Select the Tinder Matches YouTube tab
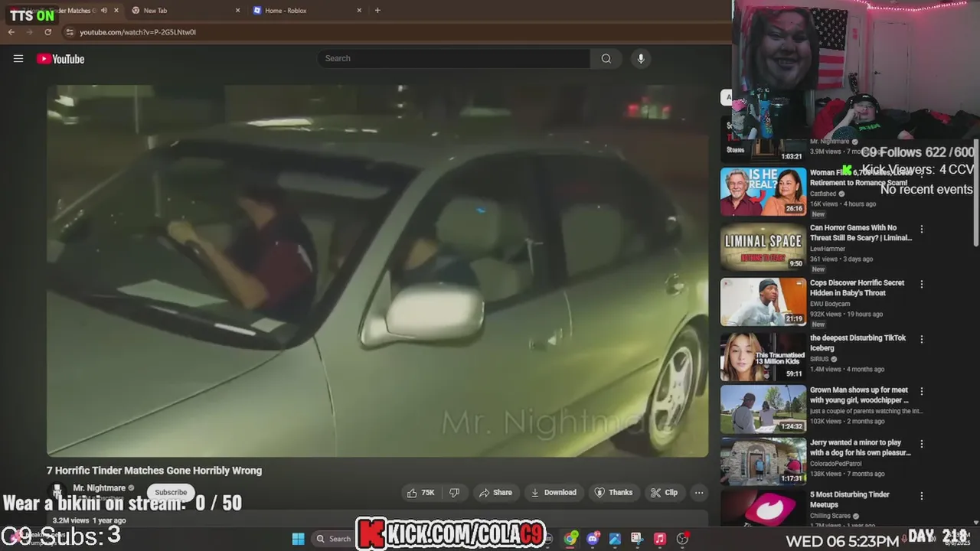 tap(63, 11)
